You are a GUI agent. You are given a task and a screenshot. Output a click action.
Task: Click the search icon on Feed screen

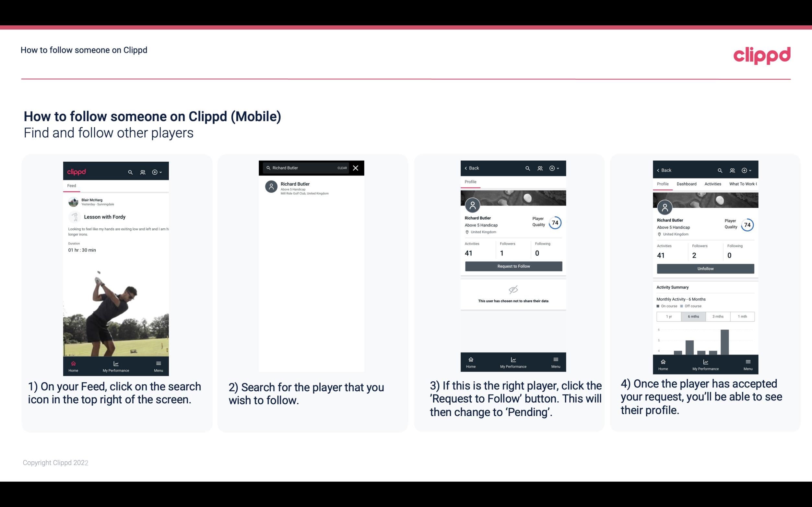(x=130, y=171)
